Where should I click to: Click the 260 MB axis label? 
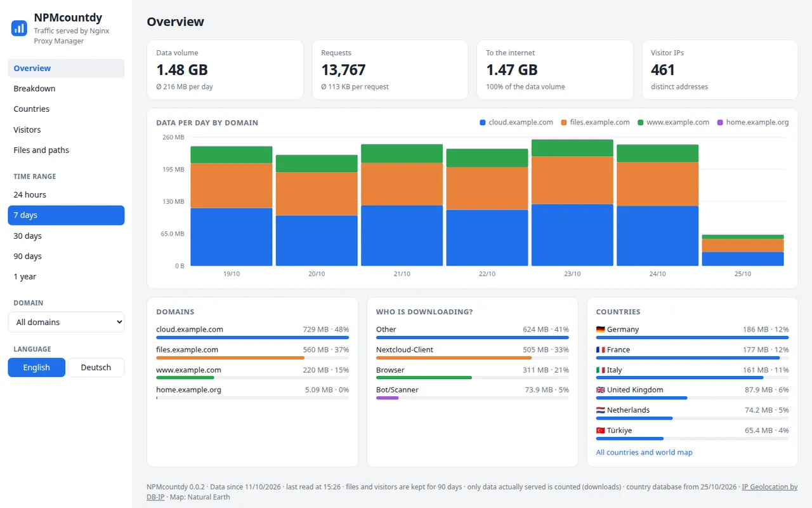pyautogui.click(x=173, y=137)
